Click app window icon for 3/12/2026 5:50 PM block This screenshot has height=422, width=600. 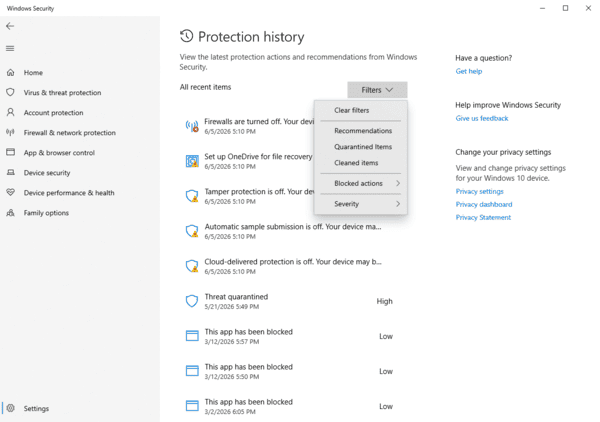pyautogui.click(x=192, y=371)
